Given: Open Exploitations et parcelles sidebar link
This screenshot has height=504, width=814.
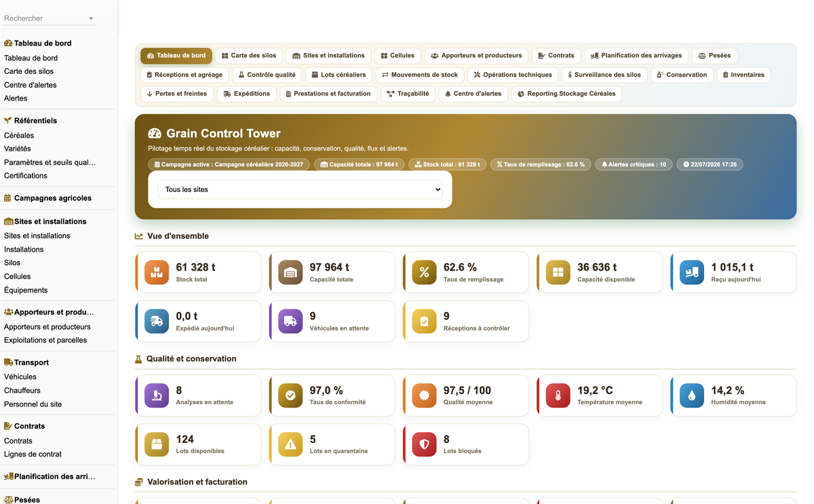Looking at the screenshot, I should pos(45,341).
